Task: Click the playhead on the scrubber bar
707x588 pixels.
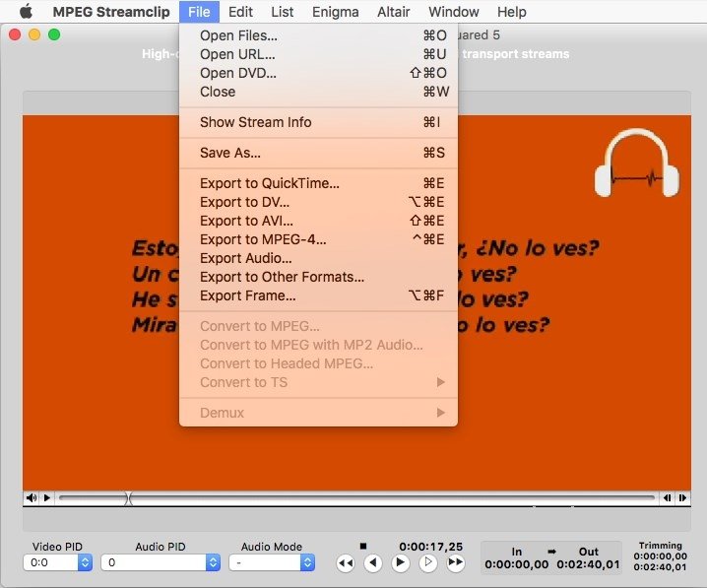Action: coord(129,498)
